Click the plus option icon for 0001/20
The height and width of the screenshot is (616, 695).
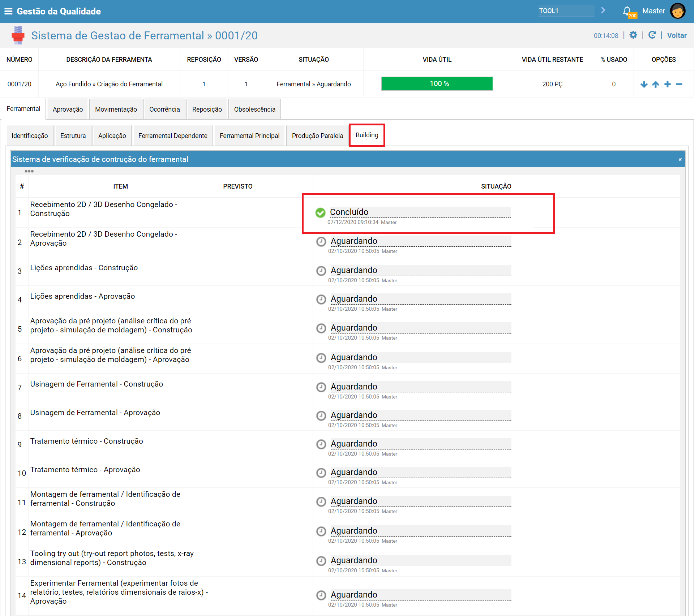668,84
